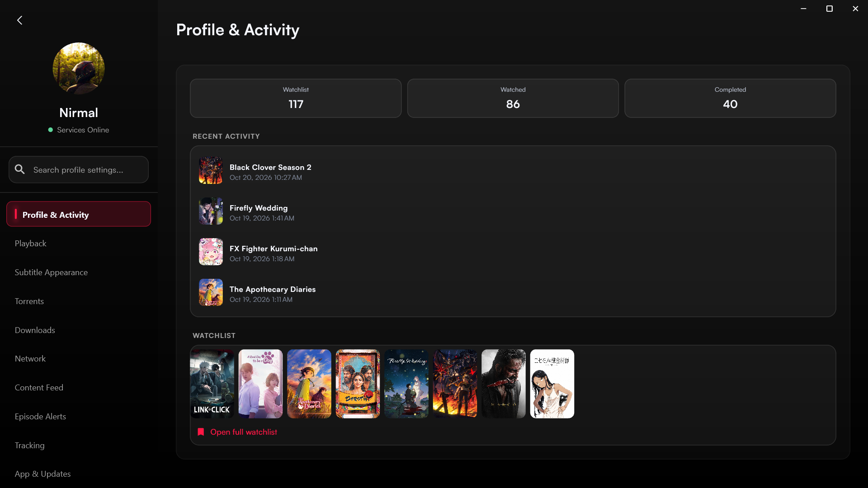Maximize the application window
868x488 pixels.
tap(829, 9)
